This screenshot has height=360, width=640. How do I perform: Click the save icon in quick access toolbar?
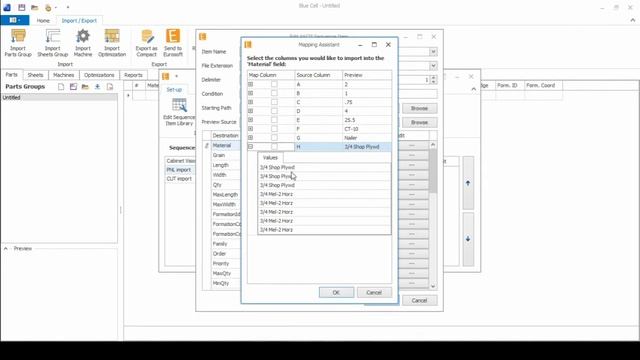click(22, 7)
